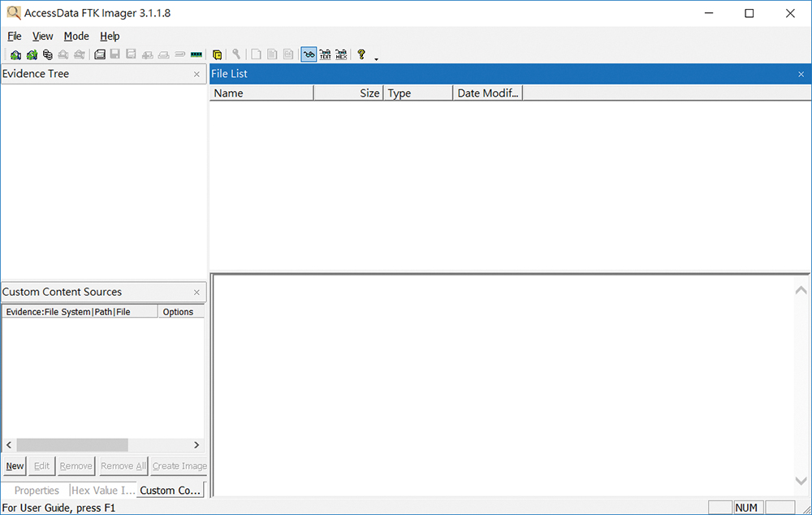Click the New button in Custom Content Sources
The image size is (812, 515).
pyautogui.click(x=15, y=465)
